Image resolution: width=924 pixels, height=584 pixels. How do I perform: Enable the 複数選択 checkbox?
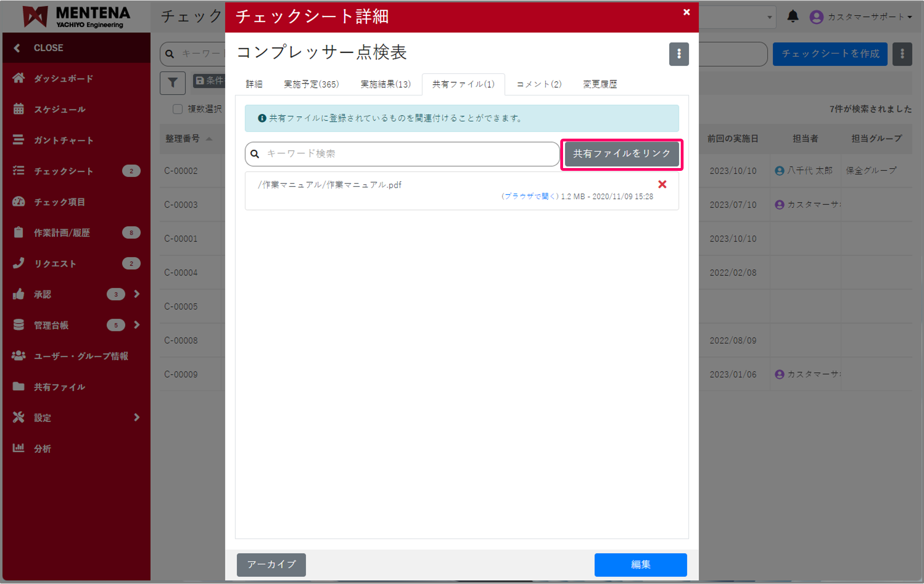(x=177, y=109)
